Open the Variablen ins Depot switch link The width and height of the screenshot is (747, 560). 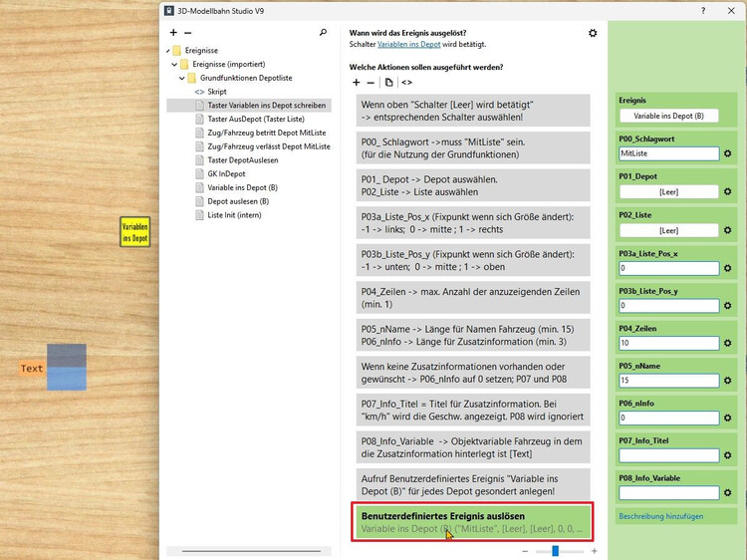click(x=408, y=44)
